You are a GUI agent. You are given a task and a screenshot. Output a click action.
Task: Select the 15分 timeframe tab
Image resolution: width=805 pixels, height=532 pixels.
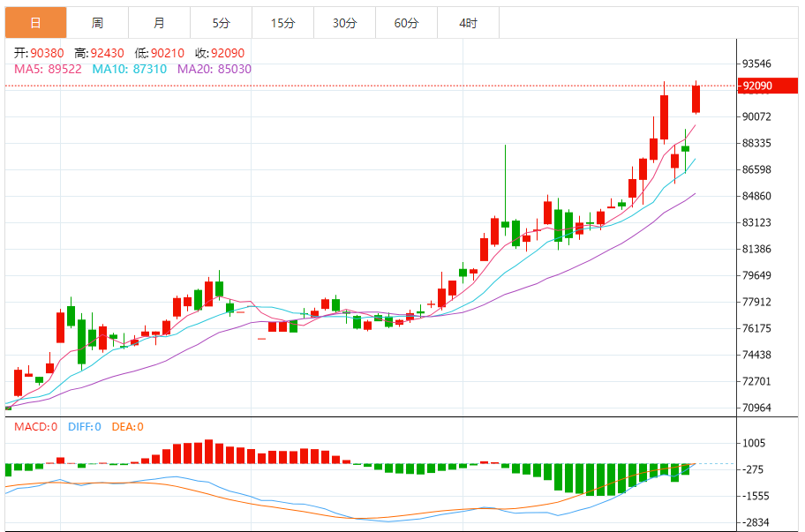[x=282, y=23]
